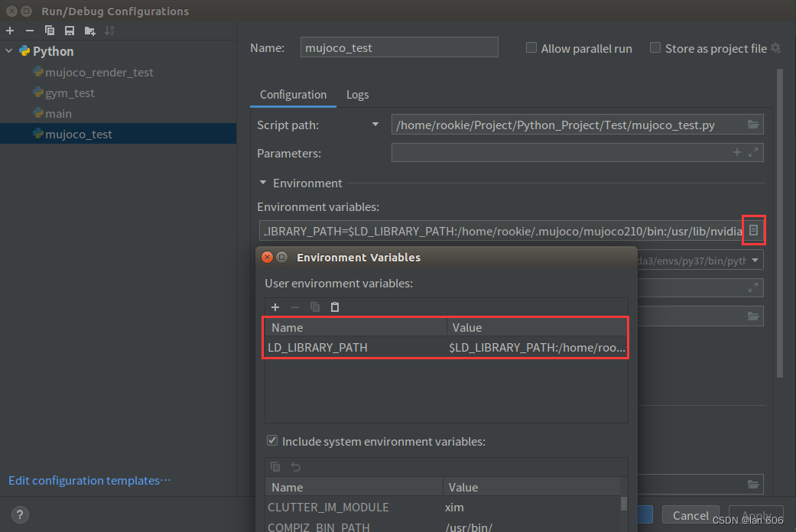Switch to the Logs tab
Screen dimensions: 796x532
pos(357,95)
